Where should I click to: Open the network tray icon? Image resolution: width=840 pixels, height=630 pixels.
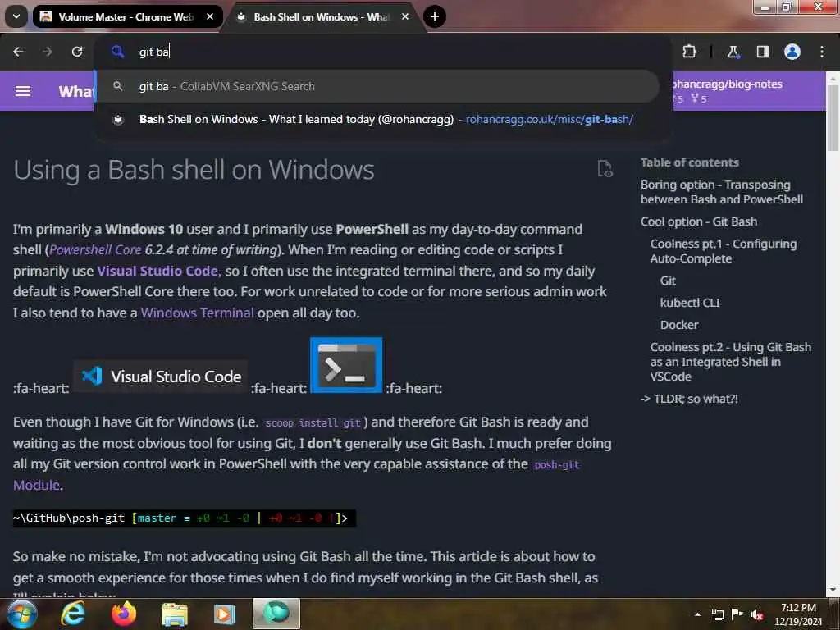point(717,614)
